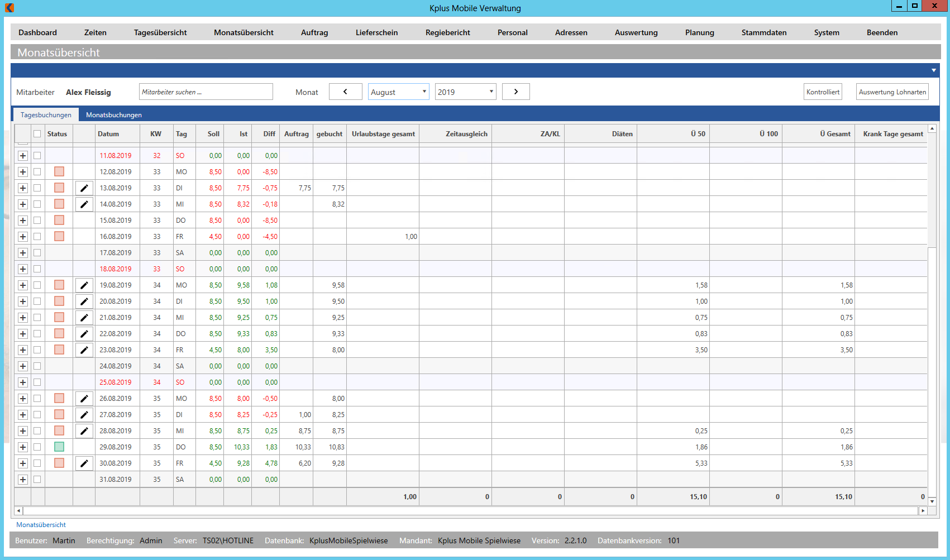Screen dimensions: 950x560
Task: Check the checkbox for 31.08.2019 row
Action: click(x=37, y=480)
